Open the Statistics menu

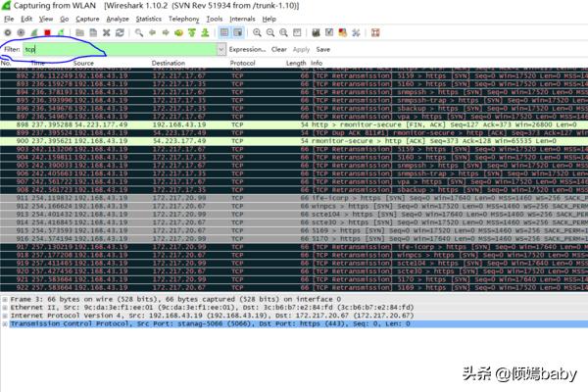tap(148, 19)
